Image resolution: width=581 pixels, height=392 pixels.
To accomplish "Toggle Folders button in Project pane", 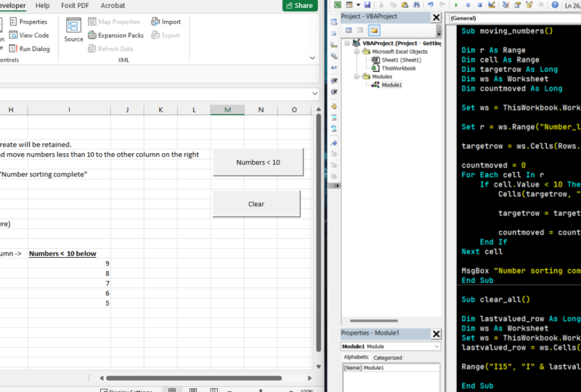I will (x=374, y=30).
